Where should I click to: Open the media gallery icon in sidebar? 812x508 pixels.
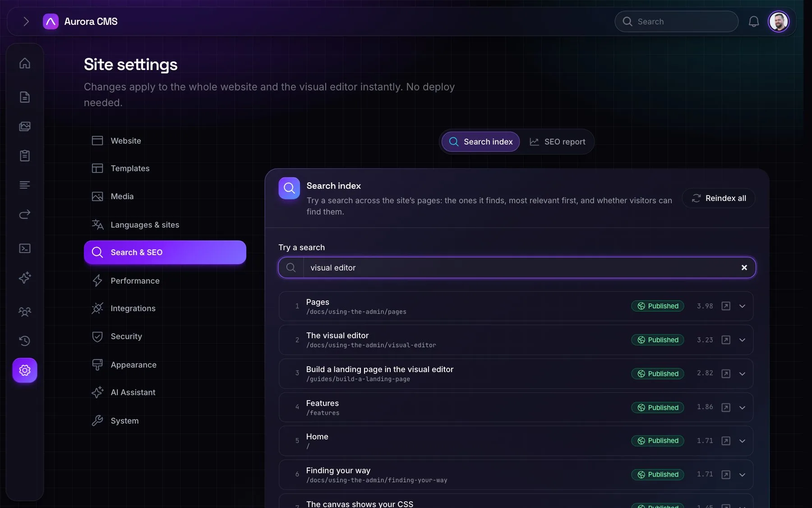[x=25, y=126]
